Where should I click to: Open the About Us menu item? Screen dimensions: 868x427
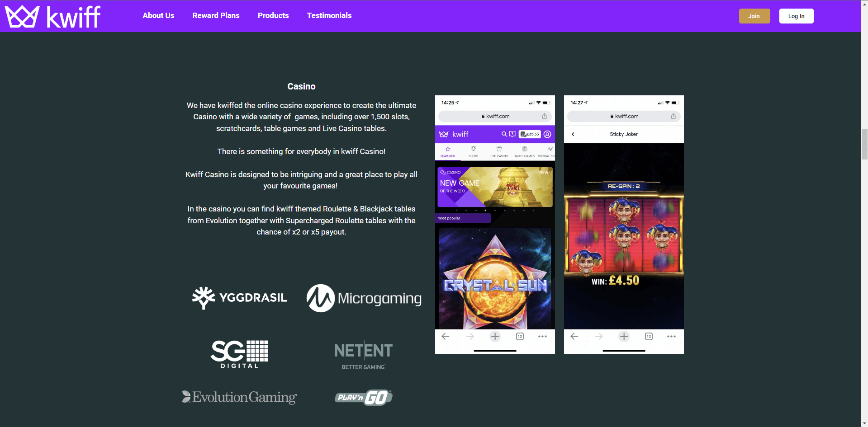point(158,15)
